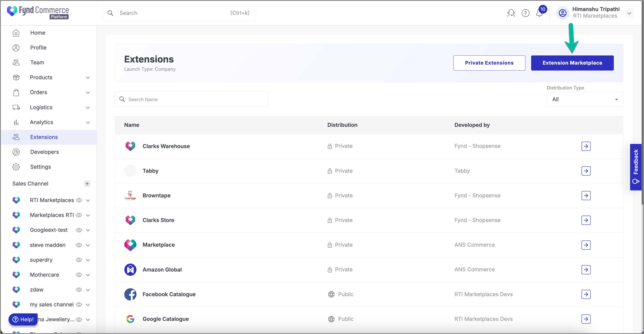Image resolution: width=644 pixels, height=334 pixels.
Task: Expand the RTI Marketplaces channel chevron
Action: click(88, 200)
